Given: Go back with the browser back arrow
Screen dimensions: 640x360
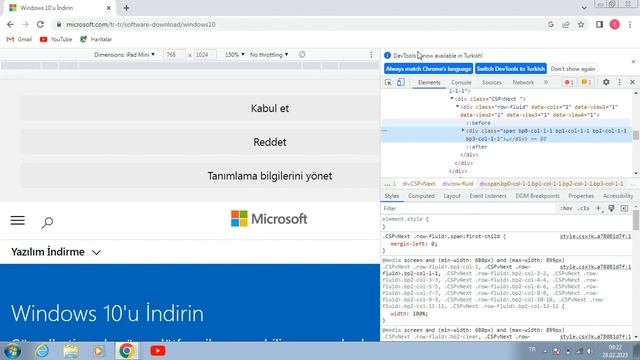Looking at the screenshot, I should coord(10,24).
